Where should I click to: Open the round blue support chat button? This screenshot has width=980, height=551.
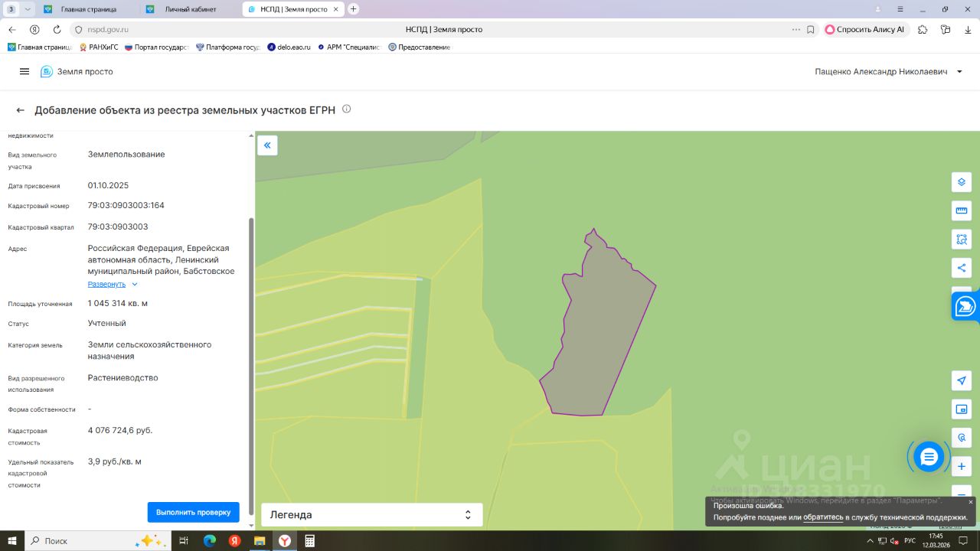929,457
